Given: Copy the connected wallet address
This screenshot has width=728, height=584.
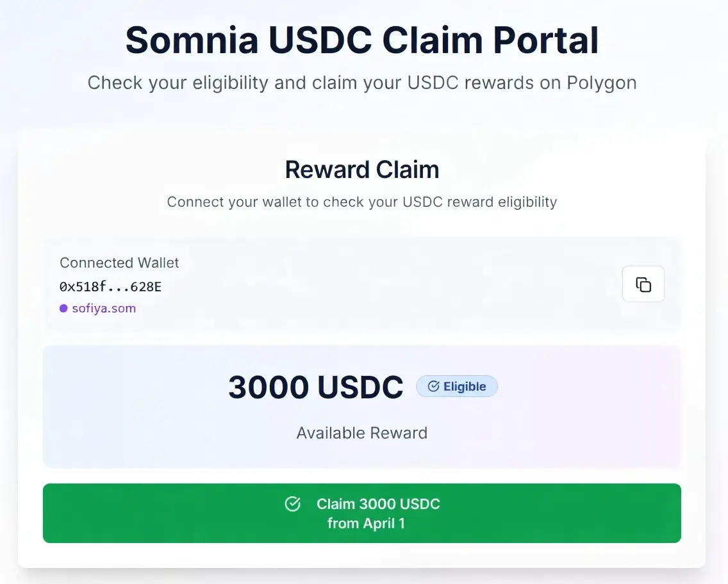Looking at the screenshot, I should 643,284.
